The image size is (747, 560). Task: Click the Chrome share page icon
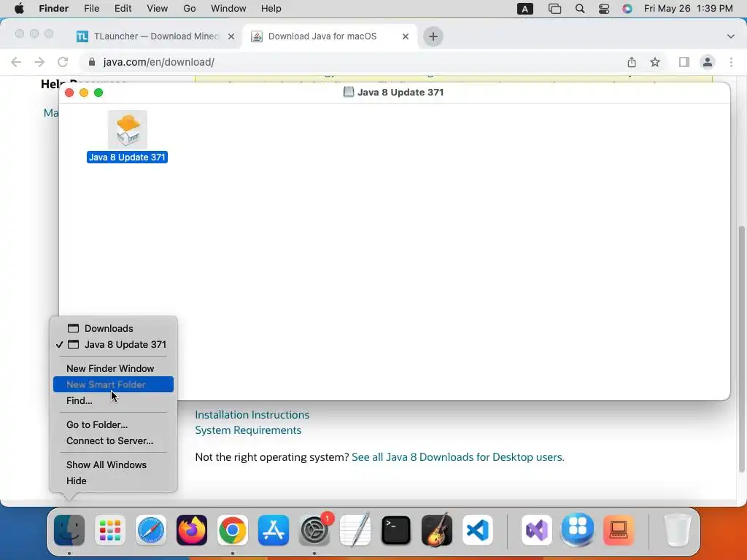click(632, 62)
